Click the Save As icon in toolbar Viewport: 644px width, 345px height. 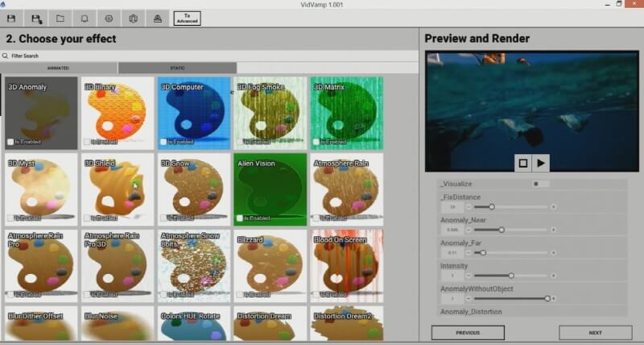36,19
